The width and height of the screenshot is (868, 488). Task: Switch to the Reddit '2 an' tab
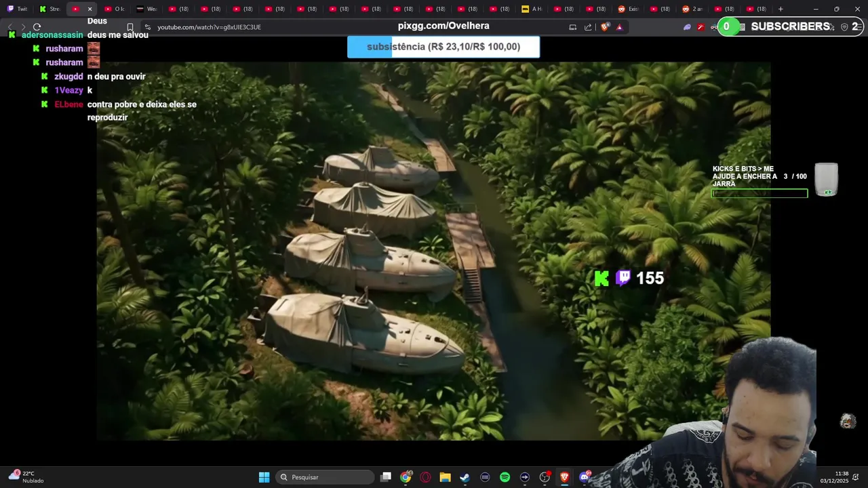pos(693,9)
